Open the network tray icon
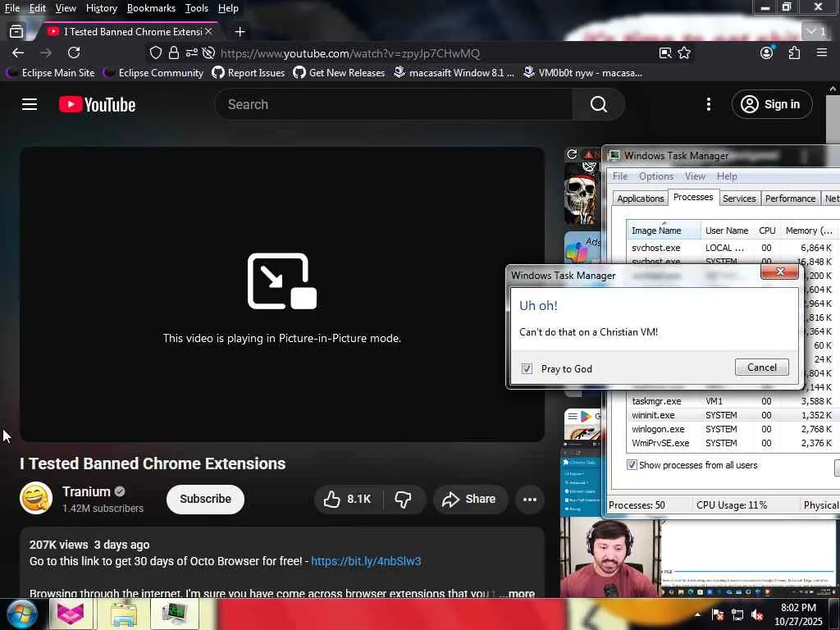Screen dimensions: 840x630 pyautogui.click(x=737, y=615)
